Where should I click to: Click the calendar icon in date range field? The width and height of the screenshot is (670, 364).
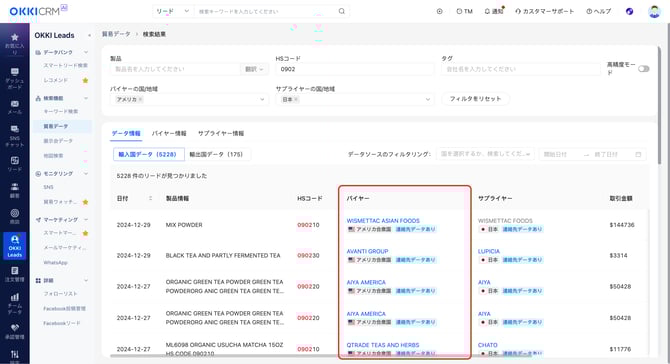[638, 154]
